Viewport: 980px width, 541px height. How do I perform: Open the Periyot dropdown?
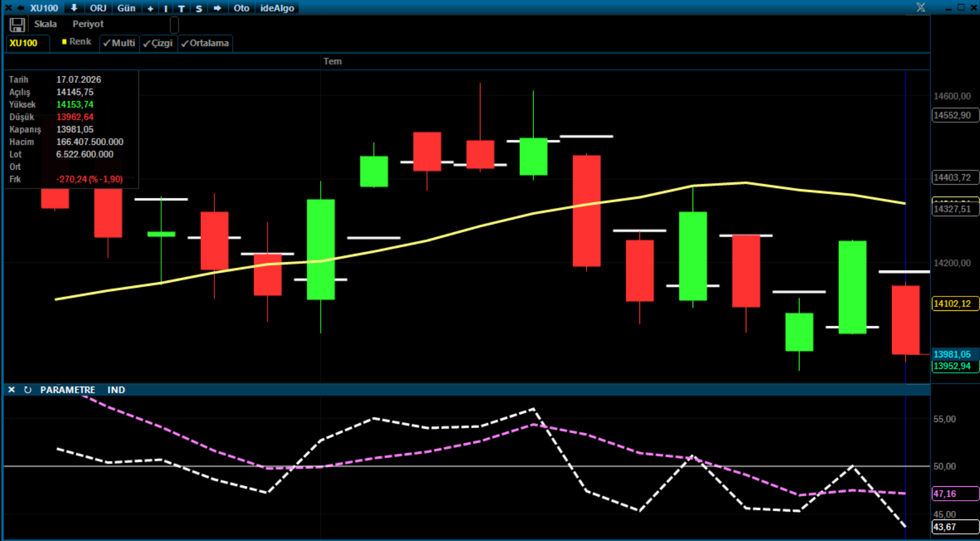pos(88,24)
